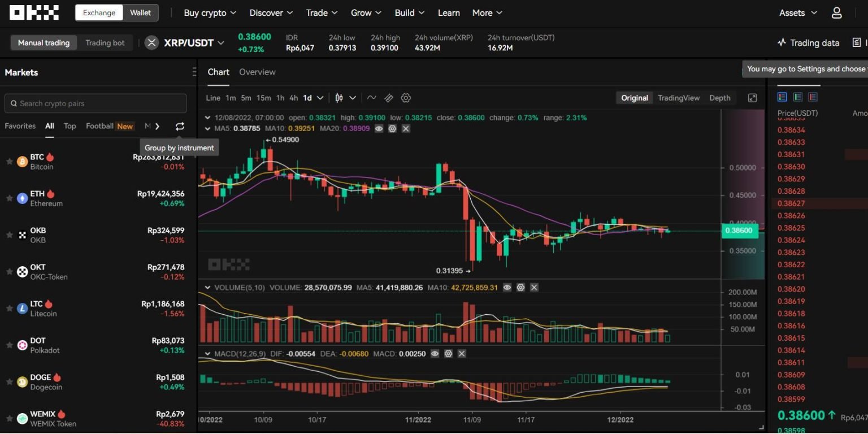Expand the chart to fullscreen
Image resolution: width=868 pixels, height=434 pixels.
click(752, 98)
